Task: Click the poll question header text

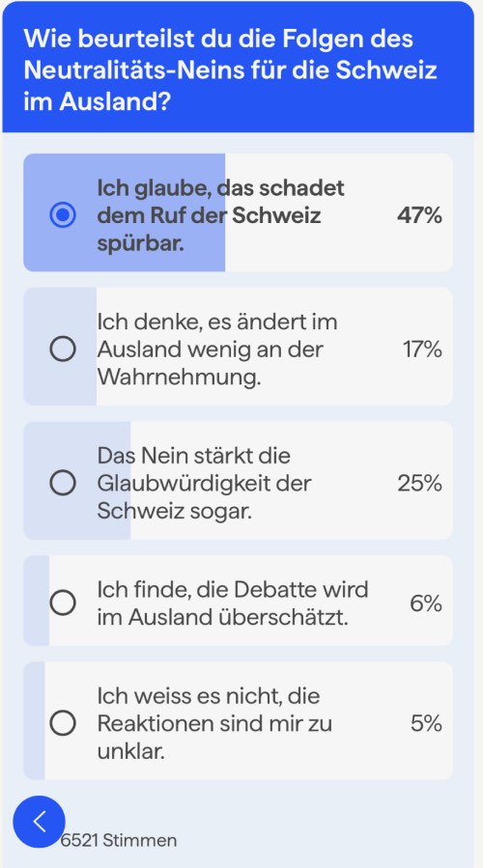Action: [x=231, y=70]
